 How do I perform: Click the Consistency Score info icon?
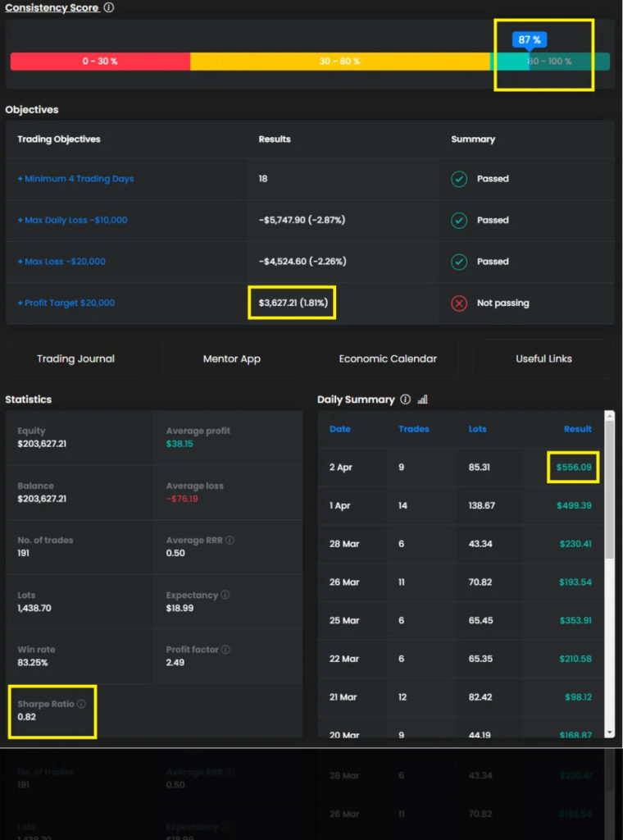[109, 7]
